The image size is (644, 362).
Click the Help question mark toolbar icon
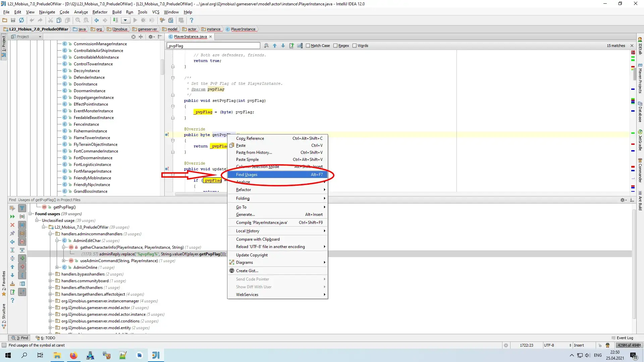point(192,20)
